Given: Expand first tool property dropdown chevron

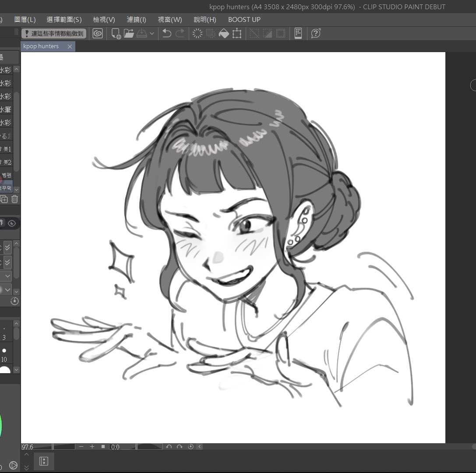Looking at the screenshot, I should tap(7, 276).
